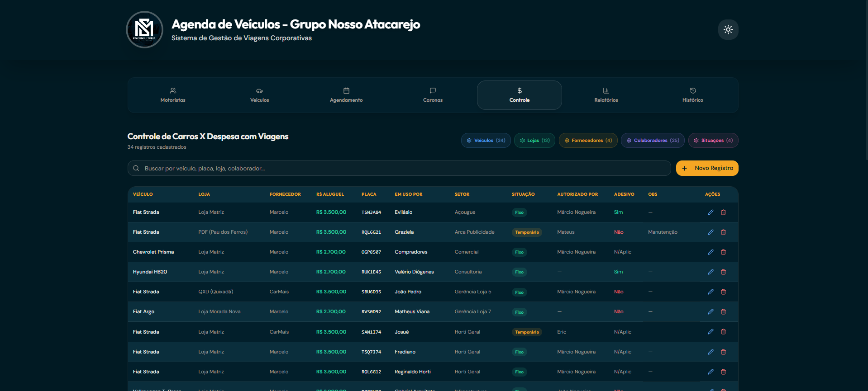Go to the Agendamento tab
This screenshot has height=391, width=868.
(x=346, y=95)
